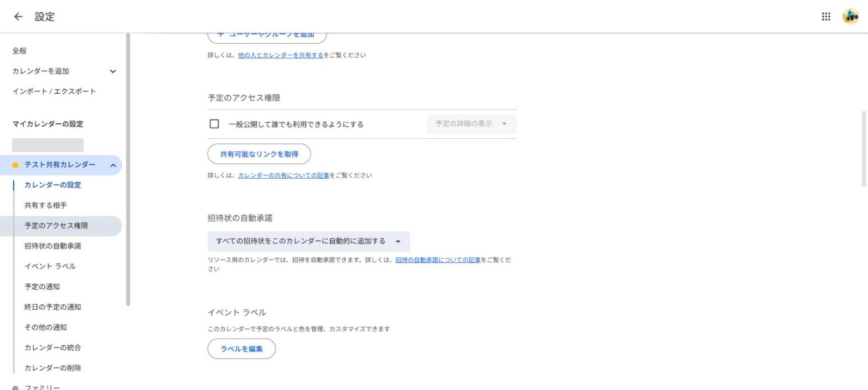Click the ファミリー calendar color dot
Image resolution: width=868 pixels, height=390 pixels.
coord(15,388)
